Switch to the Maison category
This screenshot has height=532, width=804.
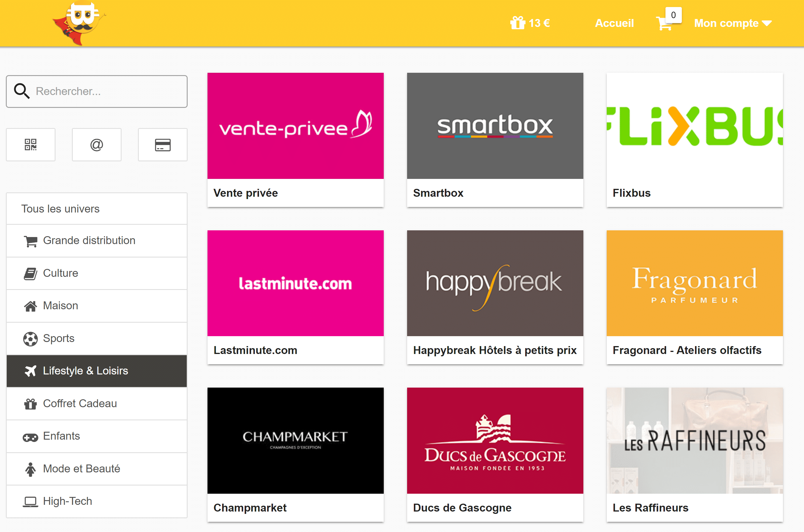click(97, 306)
